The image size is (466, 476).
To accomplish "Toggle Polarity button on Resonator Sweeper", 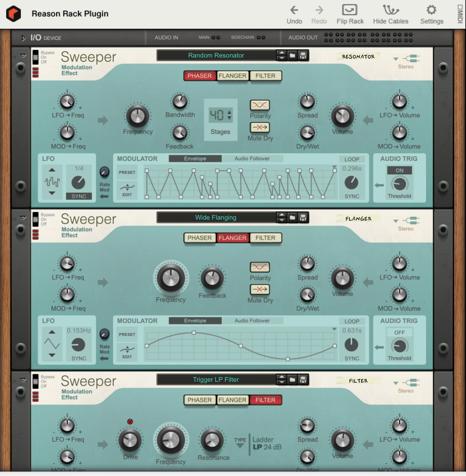I will tap(260, 105).
